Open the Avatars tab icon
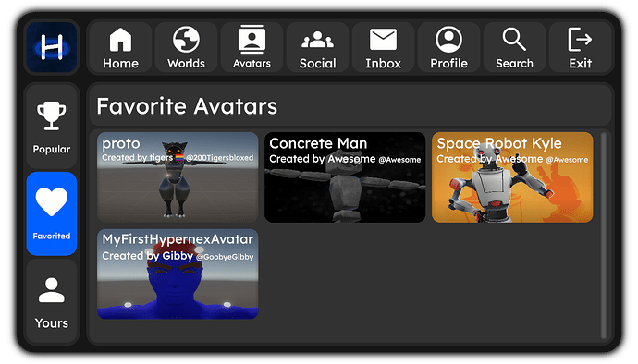The height and width of the screenshot is (364, 638). click(252, 40)
